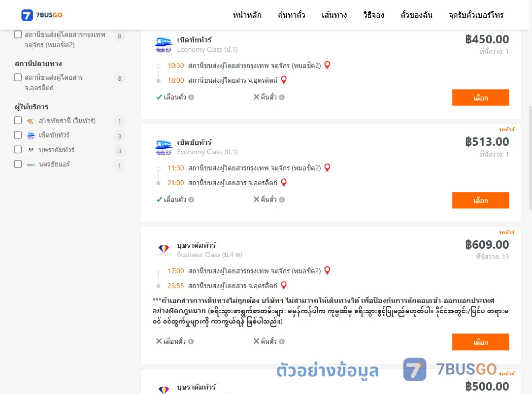Click the ฿450.00 price text

coord(487,39)
